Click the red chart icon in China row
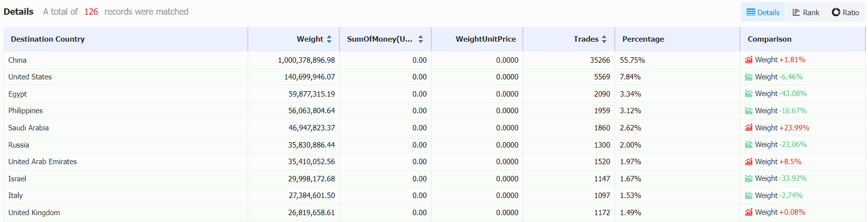The height and width of the screenshot is (222, 868). pos(749,60)
